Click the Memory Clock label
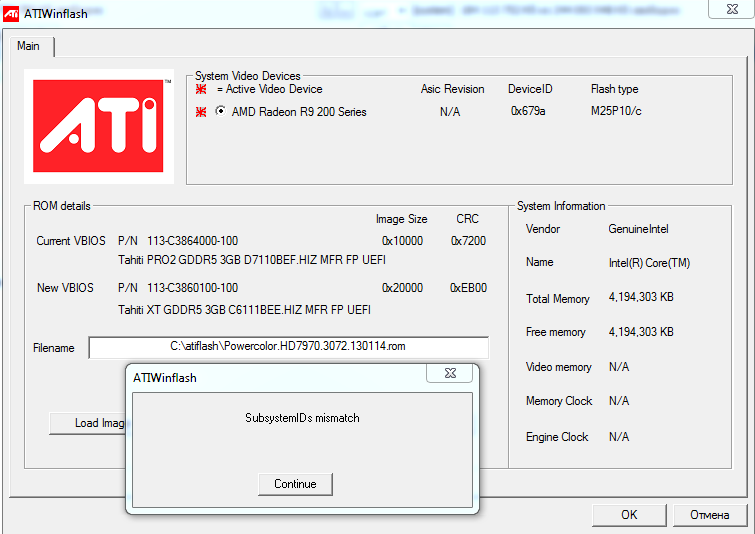Screen dimensions: 755x534 559,401
